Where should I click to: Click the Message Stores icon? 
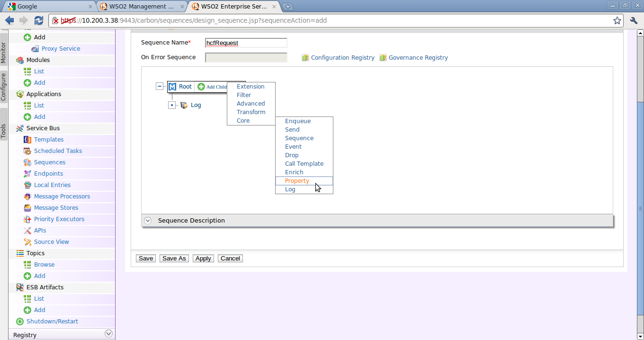click(x=27, y=208)
